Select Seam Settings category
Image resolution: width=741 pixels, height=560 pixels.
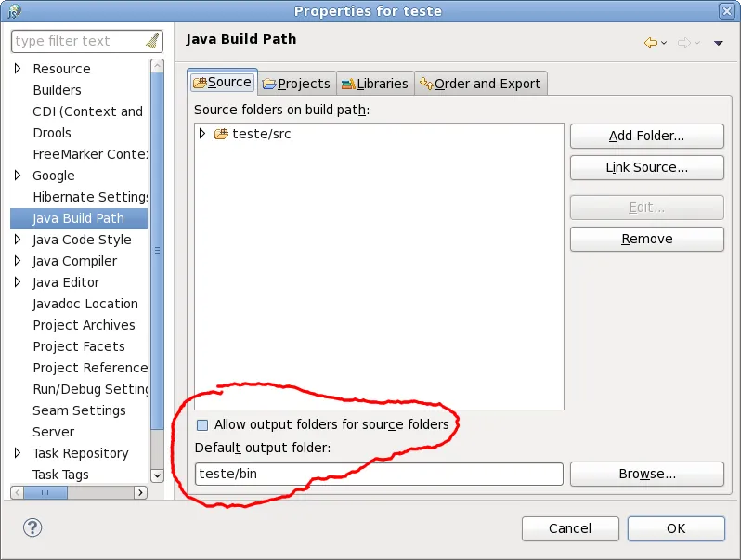(x=80, y=410)
